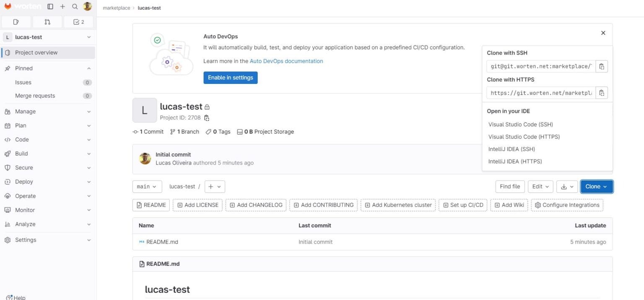Copy the SSH clone URL
644x300 pixels.
(x=602, y=66)
